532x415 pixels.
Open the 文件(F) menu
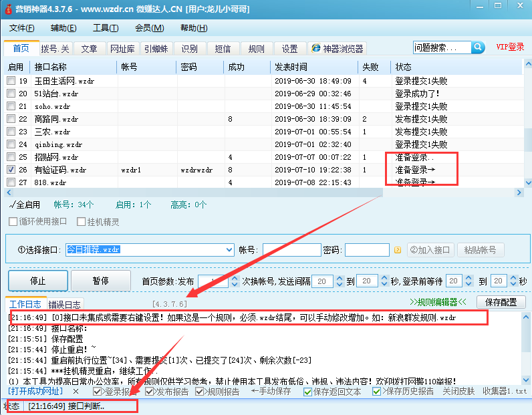click(21, 28)
